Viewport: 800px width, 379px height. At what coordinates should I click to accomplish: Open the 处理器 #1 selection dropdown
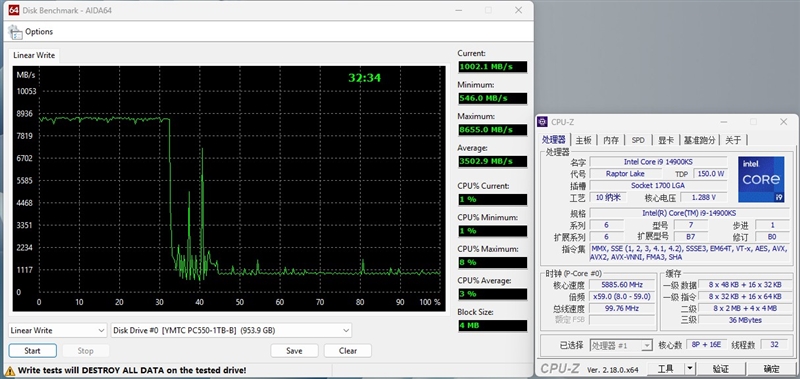pyautogui.click(x=621, y=345)
